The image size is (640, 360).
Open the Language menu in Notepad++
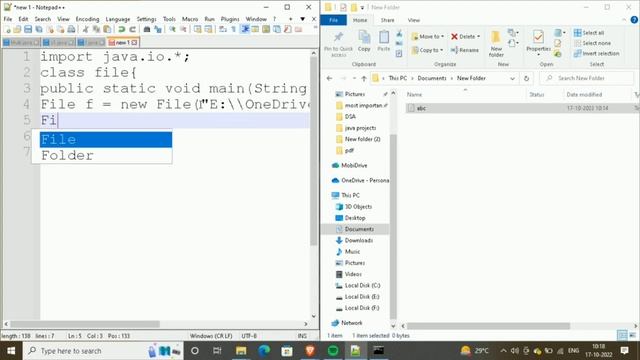118,19
